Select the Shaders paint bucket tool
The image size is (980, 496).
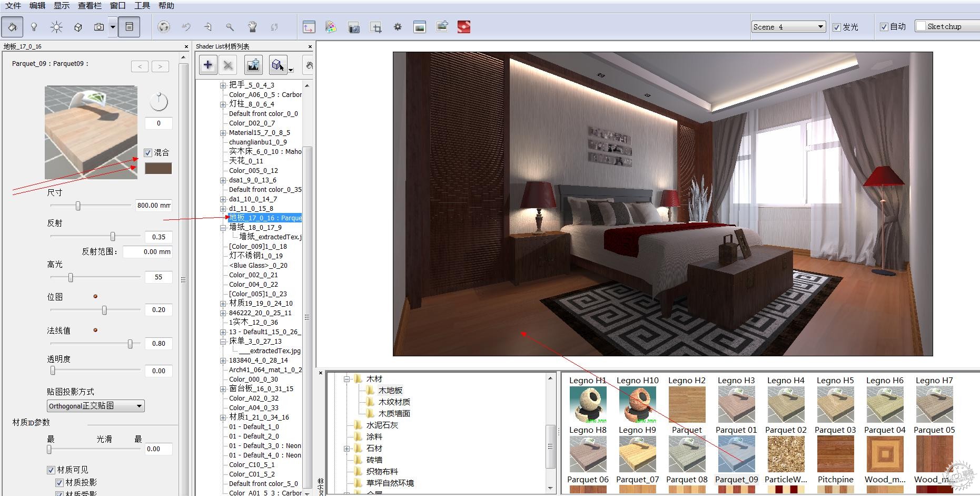point(12,27)
